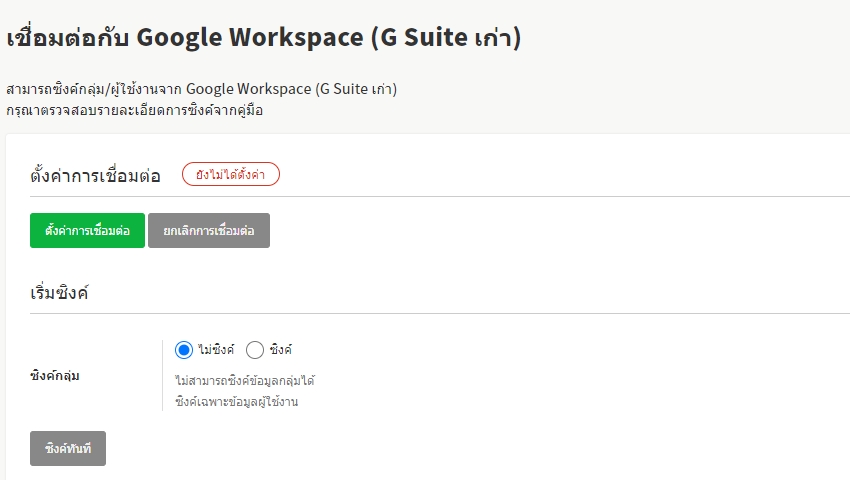The width and height of the screenshot is (850, 480).
Task: Click the hint ซิงค์เฉพาะข้อมูลผู้ใช้งาน
Action: pyautogui.click(x=236, y=402)
